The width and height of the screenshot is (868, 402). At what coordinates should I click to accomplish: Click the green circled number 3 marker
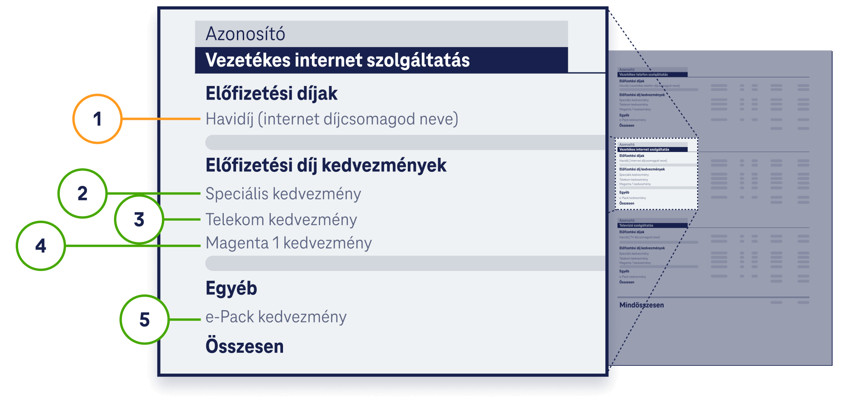(139, 219)
